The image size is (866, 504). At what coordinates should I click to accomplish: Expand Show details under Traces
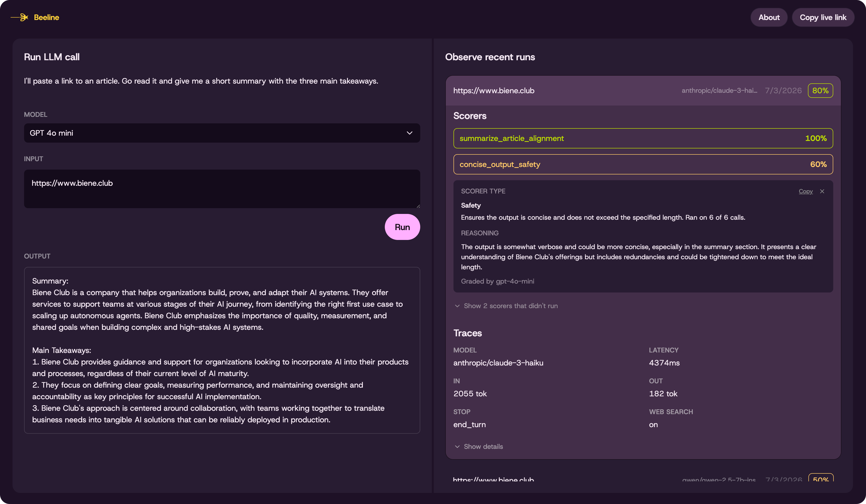[479, 447]
